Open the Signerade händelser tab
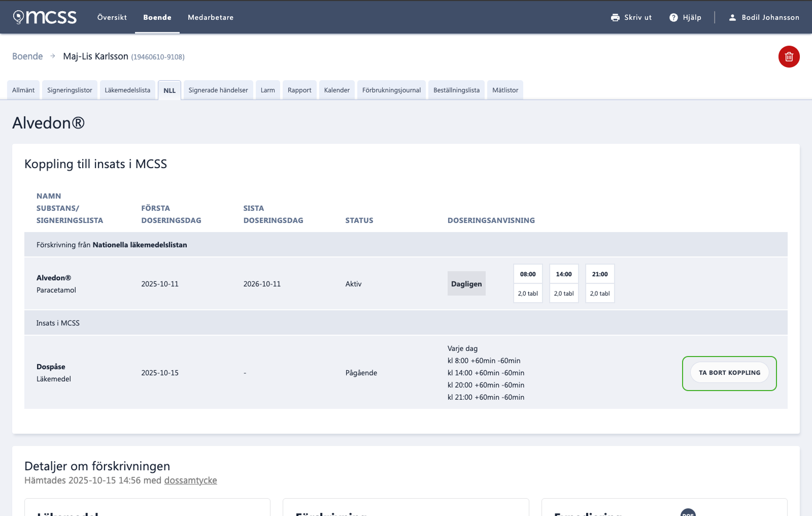The height and width of the screenshot is (516, 812). point(218,90)
